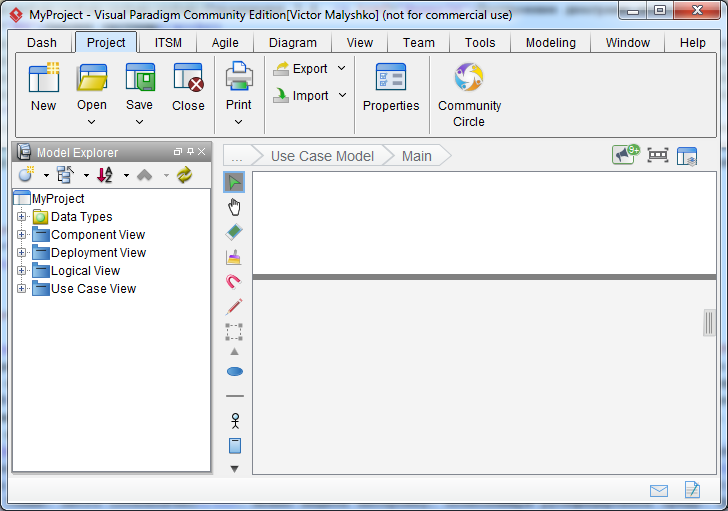Click the Close project icon
728x511 pixels.
[x=188, y=77]
